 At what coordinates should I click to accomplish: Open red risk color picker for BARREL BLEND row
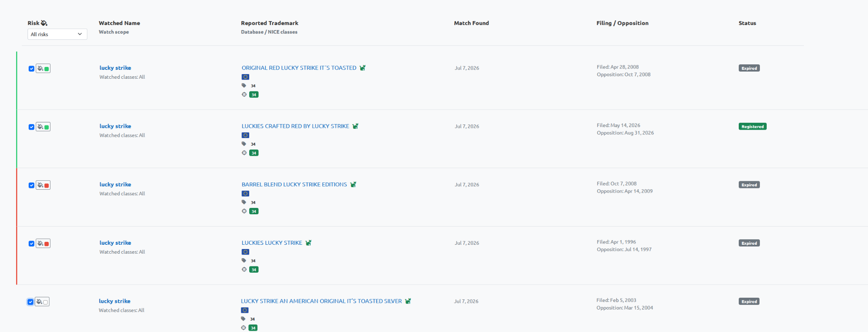coord(43,185)
